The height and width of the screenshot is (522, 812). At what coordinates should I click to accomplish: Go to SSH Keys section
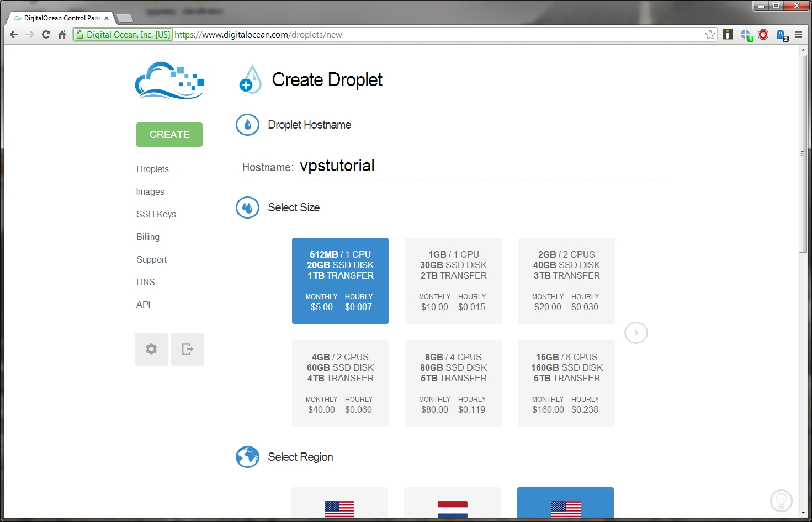click(x=156, y=214)
